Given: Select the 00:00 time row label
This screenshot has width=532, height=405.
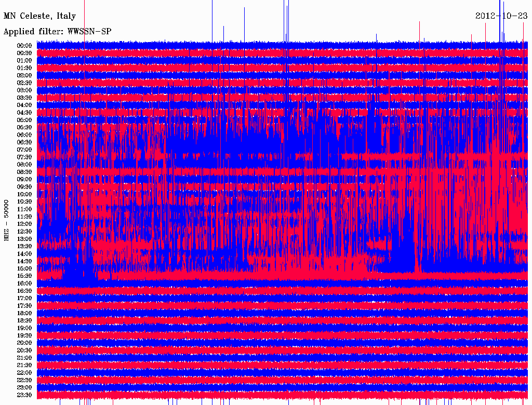Looking at the screenshot, I should click(24, 46).
